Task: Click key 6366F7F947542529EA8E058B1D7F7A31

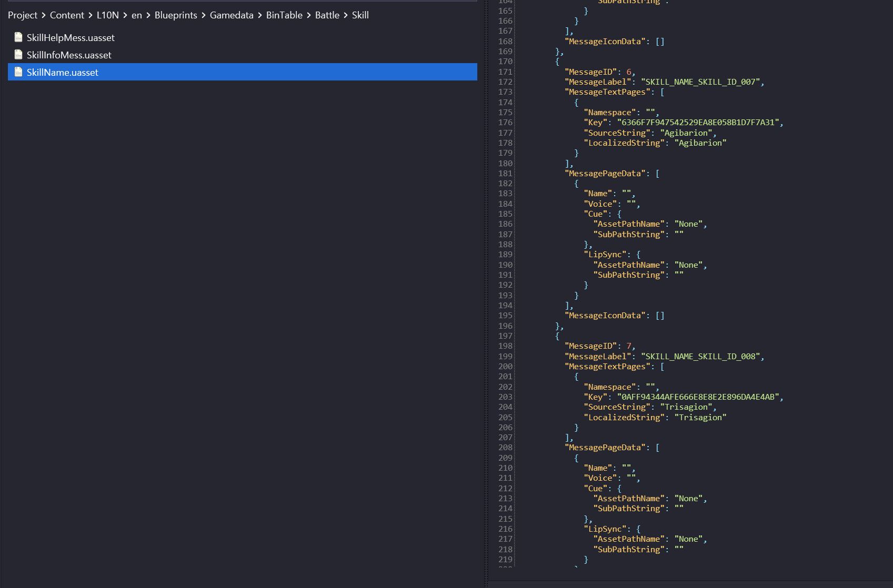Action: pos(698,123)
